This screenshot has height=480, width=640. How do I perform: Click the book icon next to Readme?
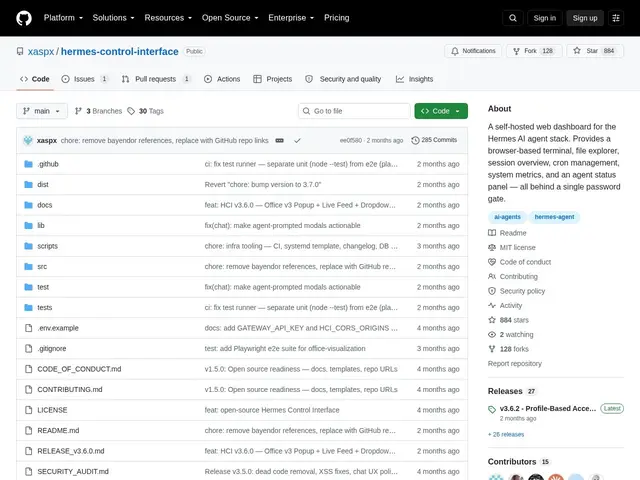(492, 233)
